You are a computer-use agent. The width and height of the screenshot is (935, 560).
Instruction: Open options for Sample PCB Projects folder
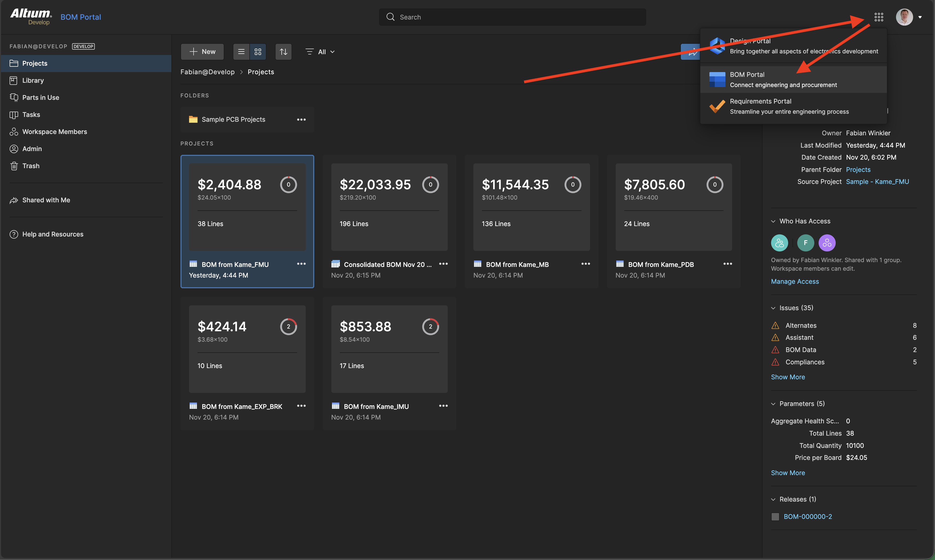pos(301,120)
